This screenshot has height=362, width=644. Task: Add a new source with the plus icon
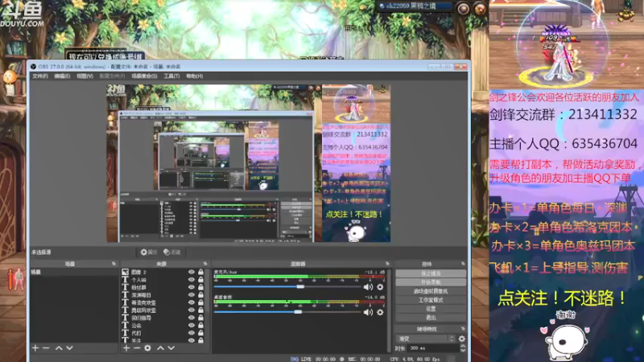pyautogui.click(x=126, y=348)
